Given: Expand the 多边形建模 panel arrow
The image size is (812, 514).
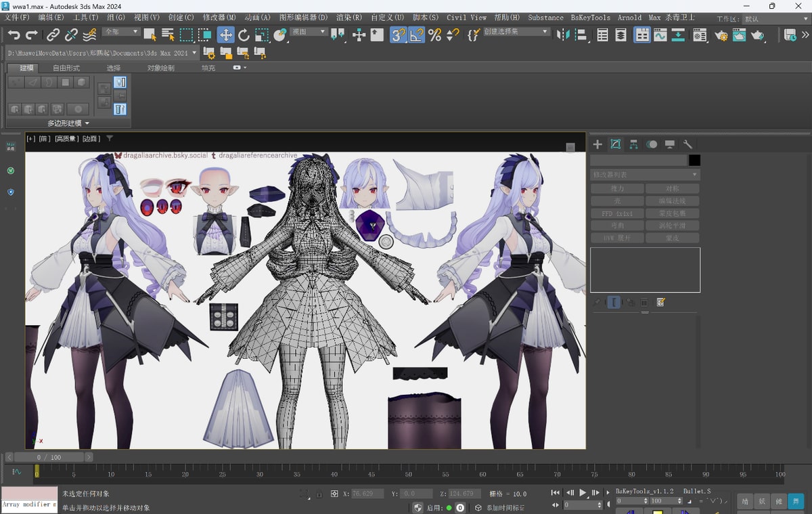Looking at the screenshot, I should pos(87,123).
